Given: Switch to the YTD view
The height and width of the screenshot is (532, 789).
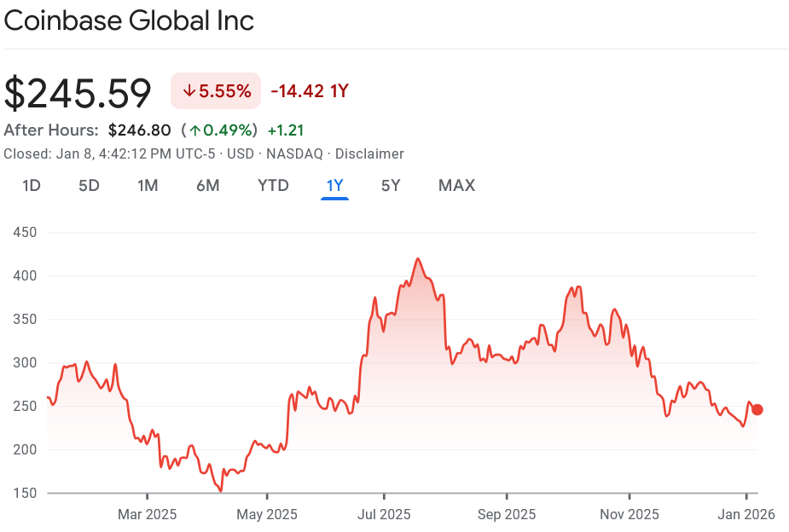Looking at the screenshot, I should (x=273, y=185).
